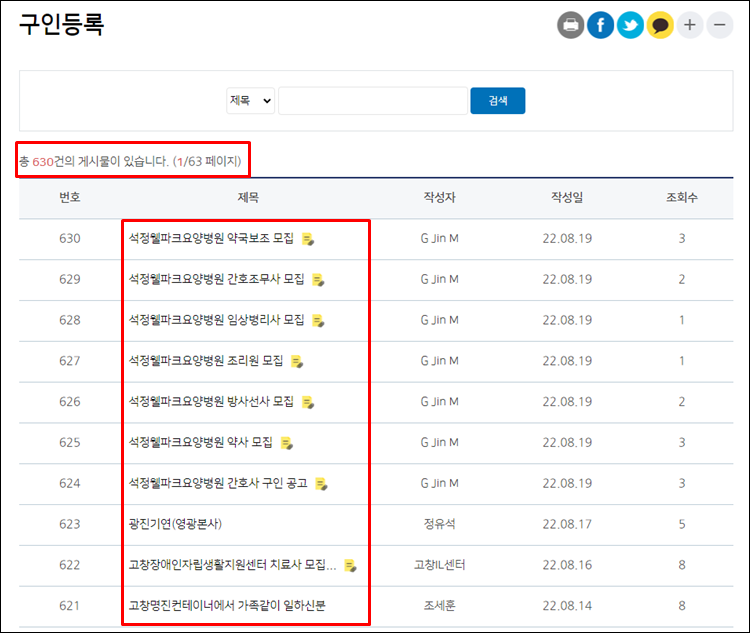The height and width of the screenshot is (633, 750).
Task: Click the note icon beside 방사선사 모집
Action: [308, 402]
